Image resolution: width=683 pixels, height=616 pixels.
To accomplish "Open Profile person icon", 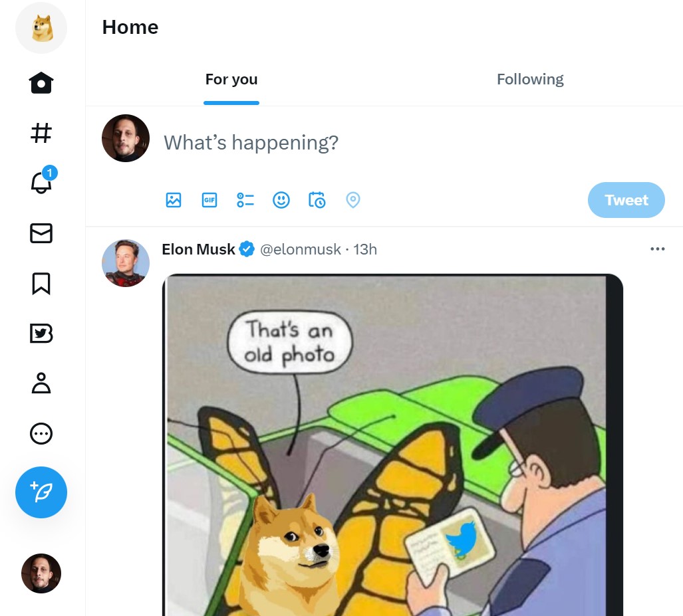I will click(x=41, y=383).
